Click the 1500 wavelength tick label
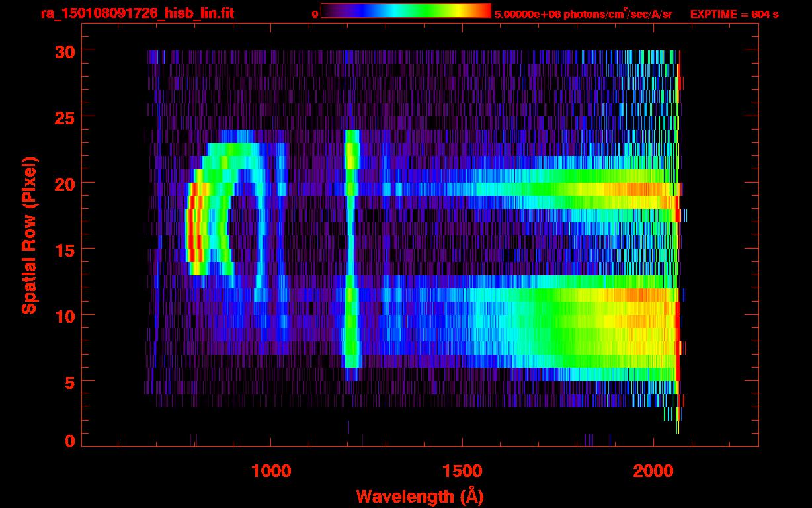Image resolution: width=812 pixels, height=508 pixels. 462,470
